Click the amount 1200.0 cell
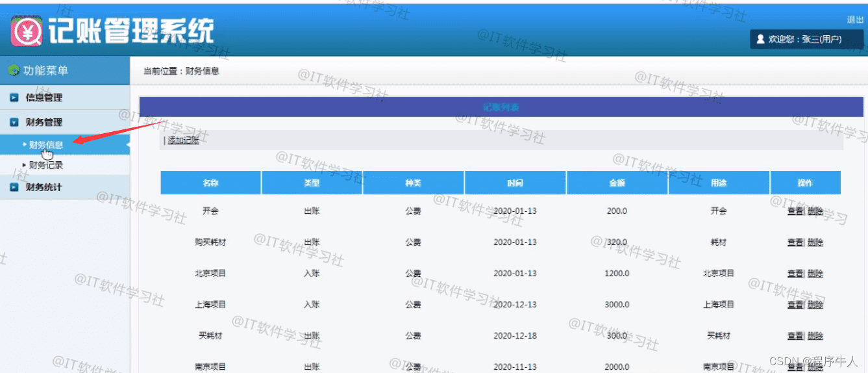 pos(617,274)
